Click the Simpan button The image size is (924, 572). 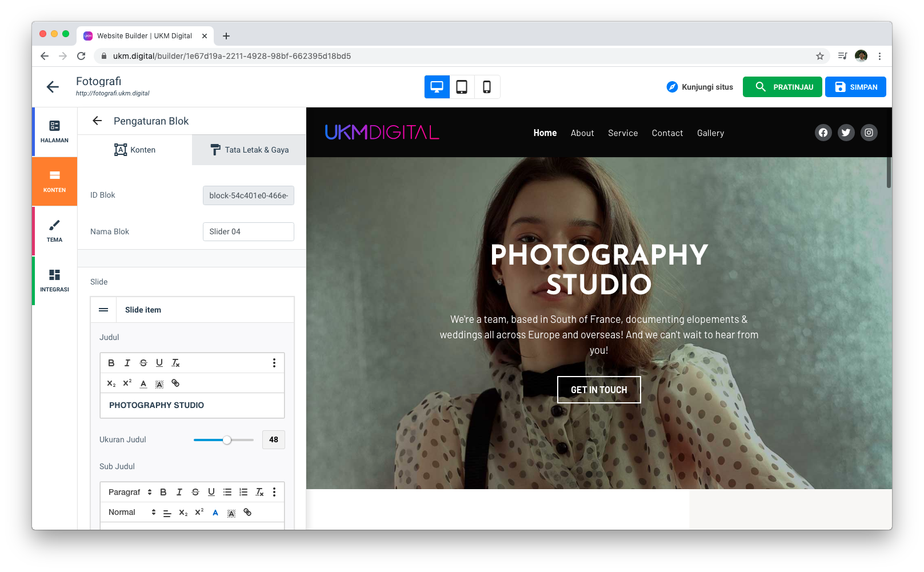tap(855, 87)
